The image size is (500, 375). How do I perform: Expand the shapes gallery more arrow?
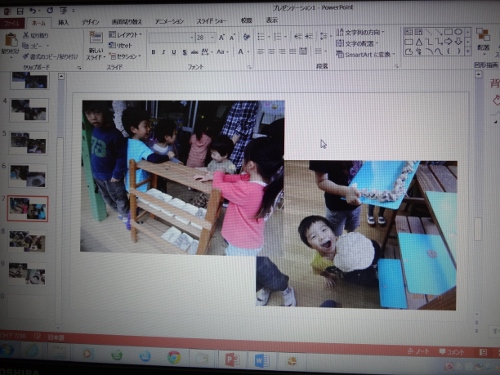[x=468, y=51]
